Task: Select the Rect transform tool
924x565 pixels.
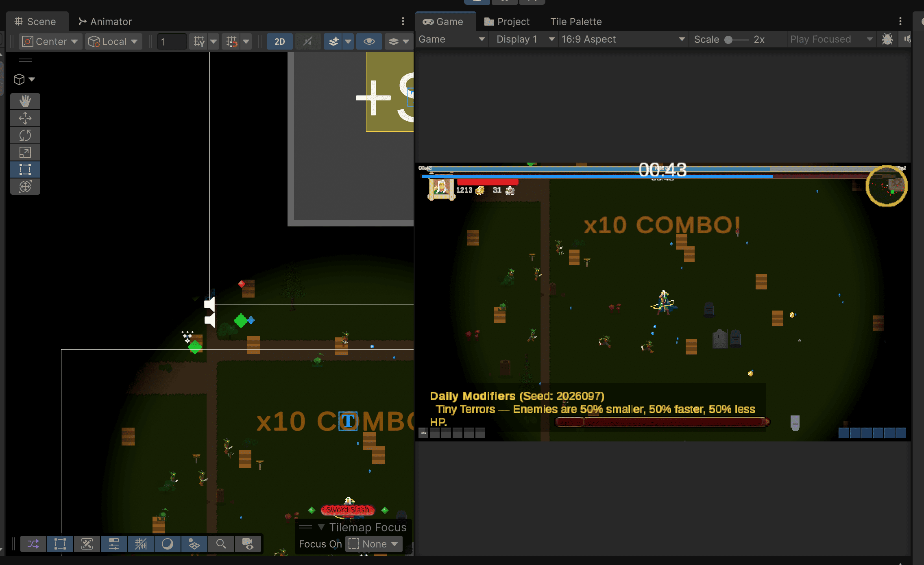Action: tap(25, 169)
